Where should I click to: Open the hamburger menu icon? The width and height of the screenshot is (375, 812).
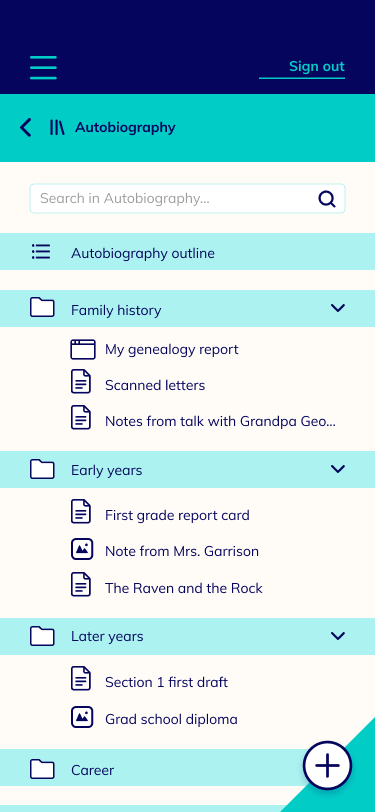coord(43,67)
